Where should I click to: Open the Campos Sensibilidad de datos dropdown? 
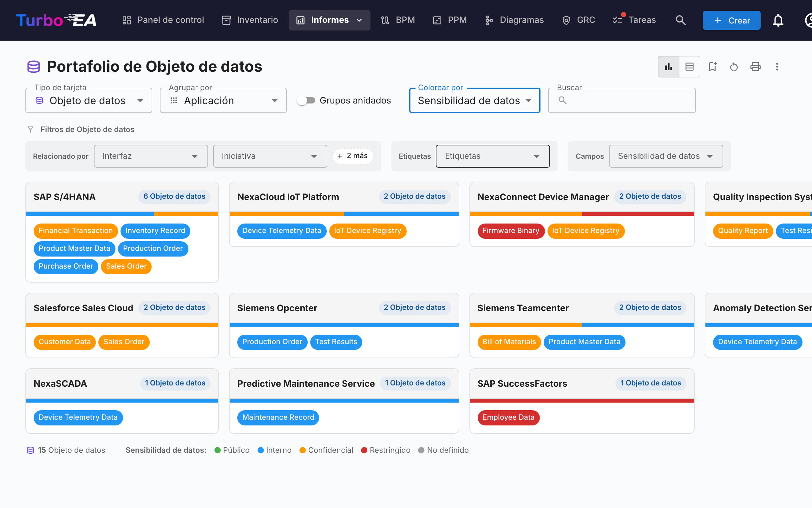pos(666,156)
